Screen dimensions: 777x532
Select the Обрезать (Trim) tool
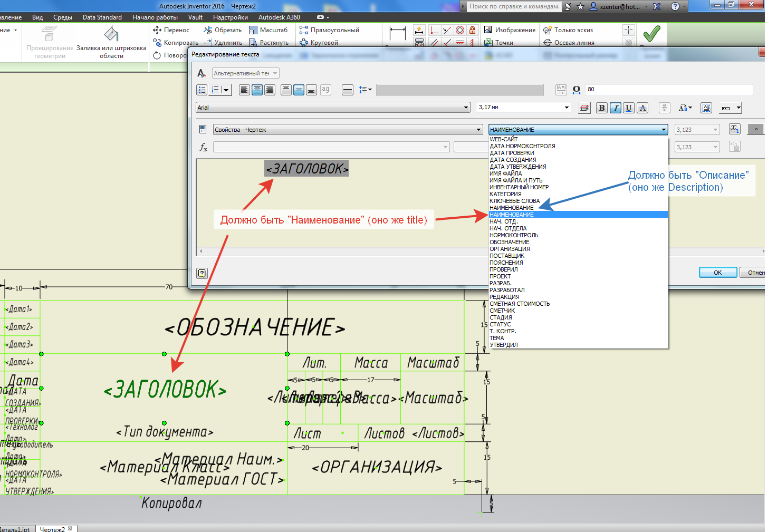[223, 30]
